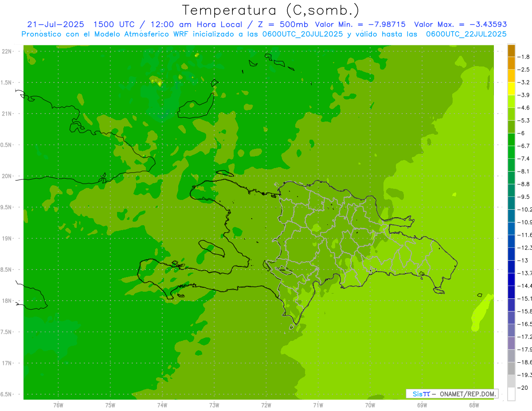Click the '-8.1' colorbar label
Viewport: 532px width, 411px height.
click(524, 171)
